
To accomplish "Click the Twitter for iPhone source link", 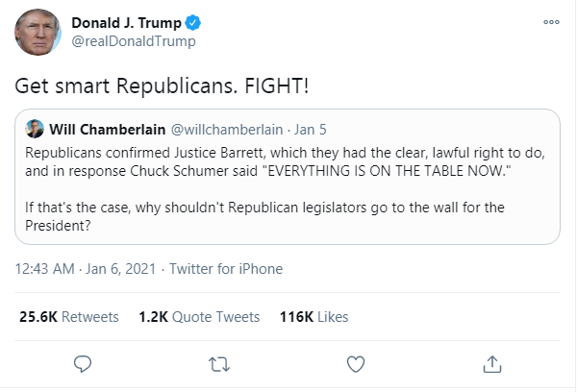I will [226, 269].
